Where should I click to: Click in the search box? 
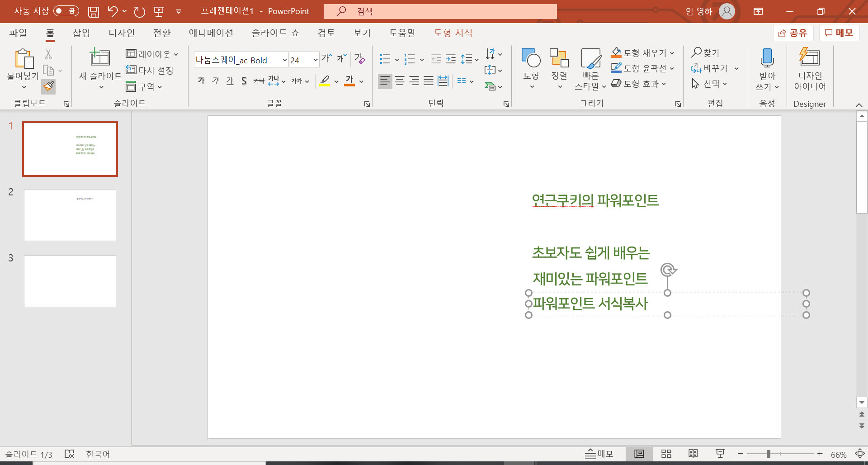[440, 11]
